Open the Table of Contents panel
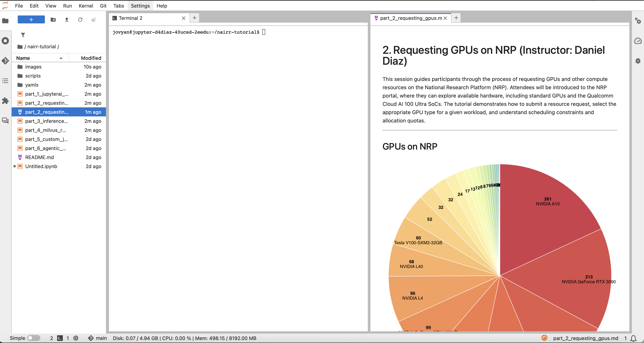This screenshot has width=644, height=343. tap(5, 81)
